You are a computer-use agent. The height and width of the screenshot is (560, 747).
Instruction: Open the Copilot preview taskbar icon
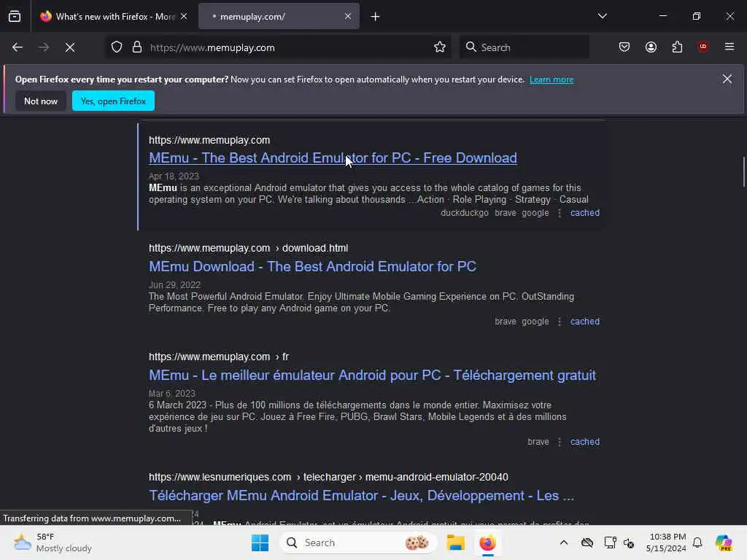coord(724,542)
